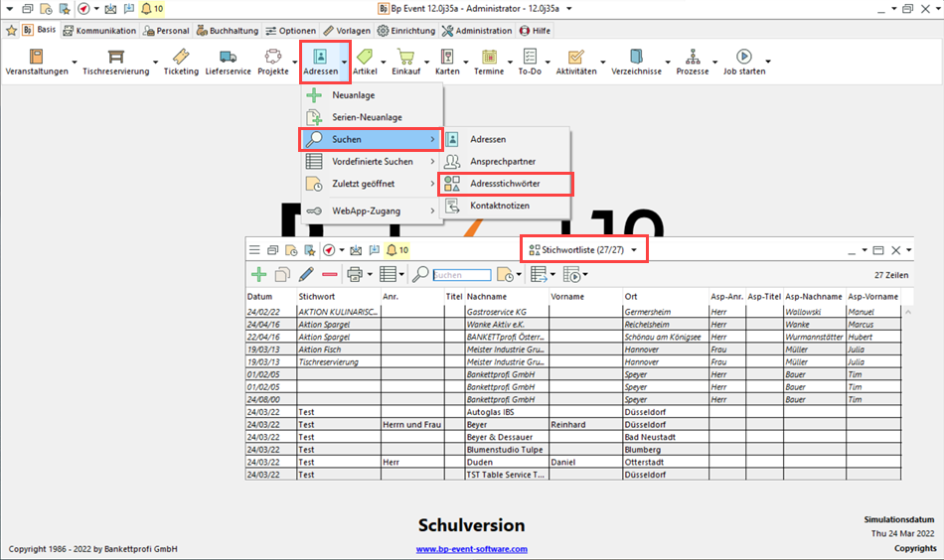
Task: Click the green plus add icon in list toolbar
Action: point(258,274)
